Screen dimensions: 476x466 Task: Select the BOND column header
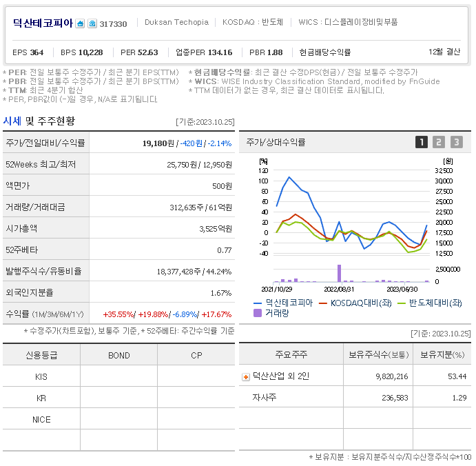click(x=119, y=356)
